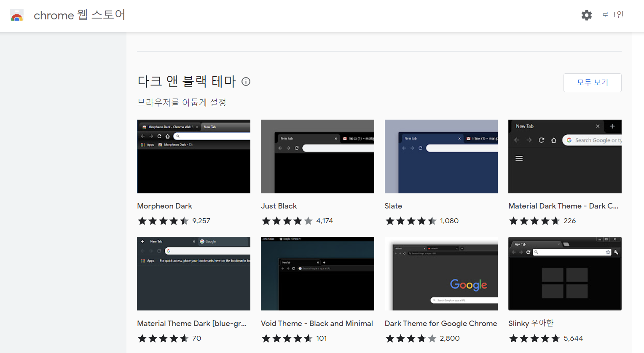The height and width of the screenshot is (353, 644).
Task: Open Dark Theme for Google Chrome thumbnail
Action: click(x=441, y=273)
